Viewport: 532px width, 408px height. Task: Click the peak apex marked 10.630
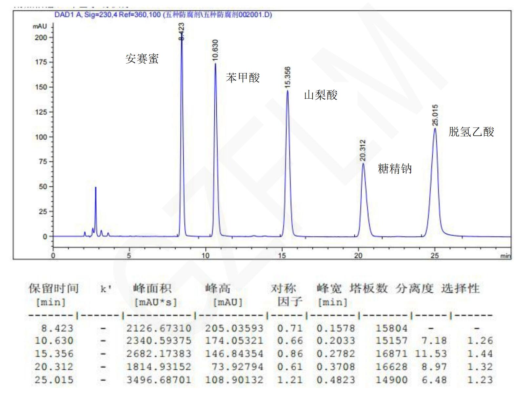(215, 64)
